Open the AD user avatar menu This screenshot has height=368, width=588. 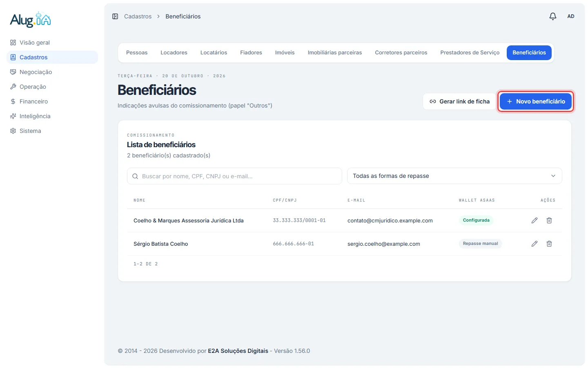tap(571, 16)
